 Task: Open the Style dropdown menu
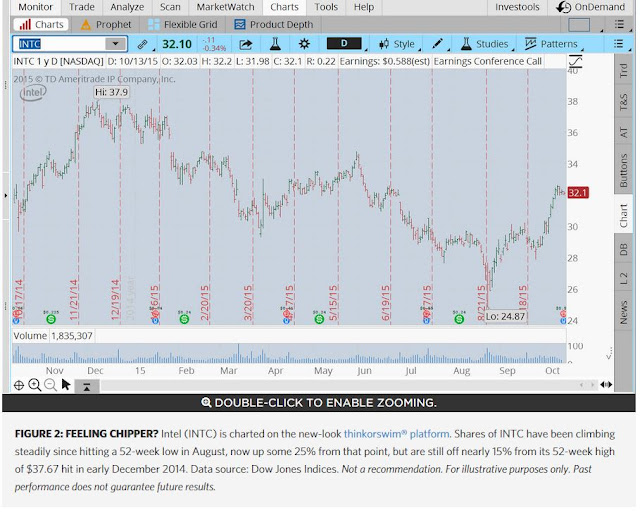[397, 44]
